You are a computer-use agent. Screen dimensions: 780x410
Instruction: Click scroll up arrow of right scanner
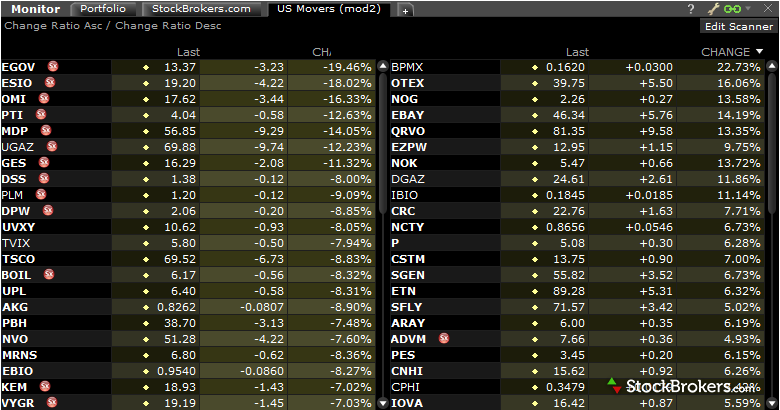tap(772, 65)
